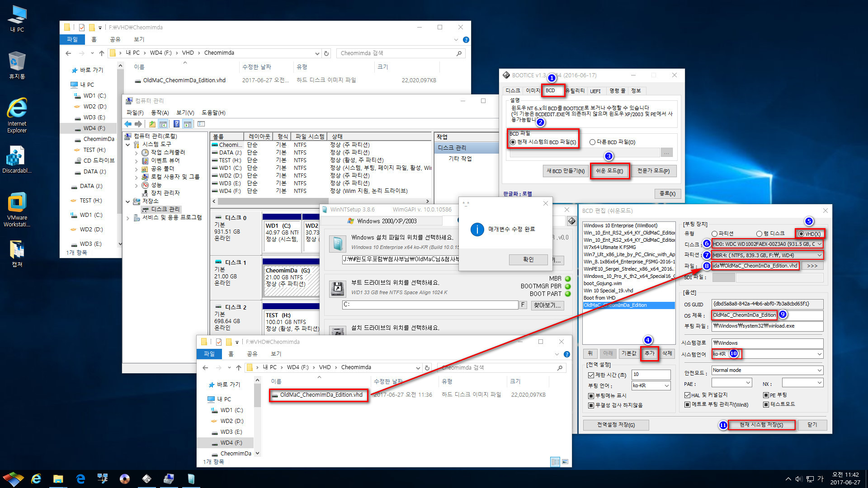This screenshot has width=868, height=488.
Task: Toggle 제한 시간 (초) checkbox
Action: 591,375
